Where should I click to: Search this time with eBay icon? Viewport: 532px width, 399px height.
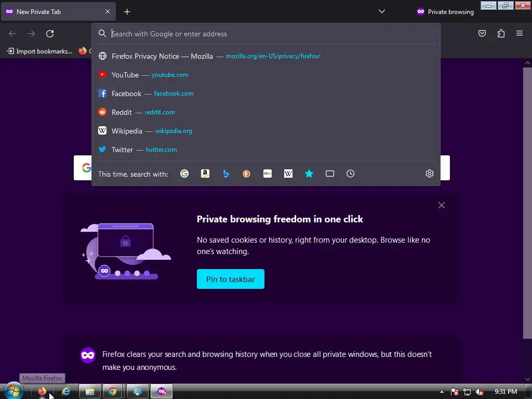click(268, 174)
